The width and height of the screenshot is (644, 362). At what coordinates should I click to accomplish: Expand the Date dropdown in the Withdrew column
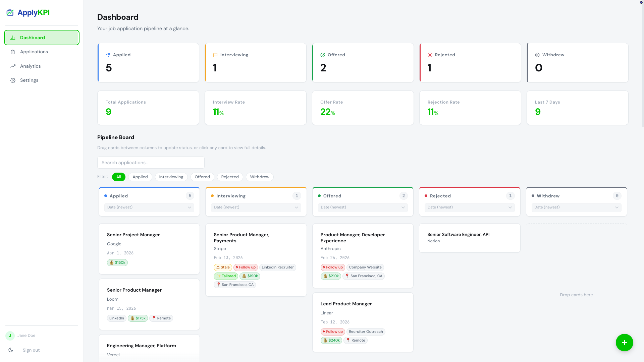(576, 207)
